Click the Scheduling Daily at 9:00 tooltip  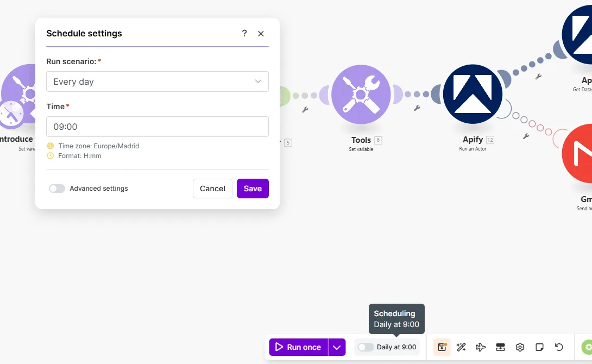point(396,319)
